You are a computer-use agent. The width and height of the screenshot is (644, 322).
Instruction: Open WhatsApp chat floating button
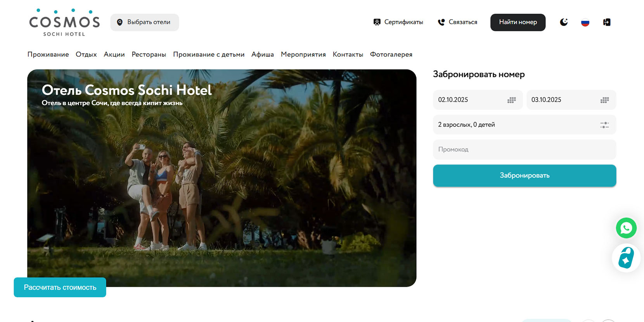[x=626, y=228]
